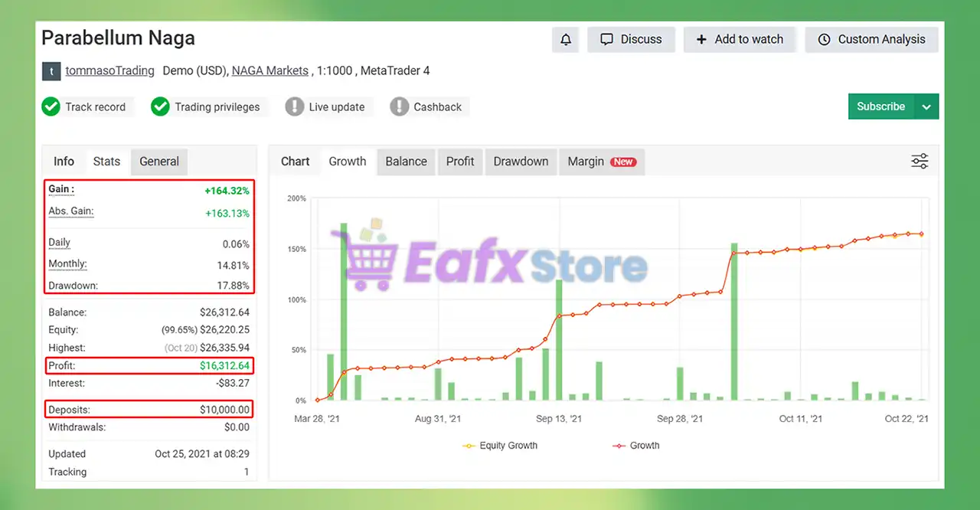Screen dimensions: 980x510
Task: Click the notification bell icon
Action: [x=566, y=39]
